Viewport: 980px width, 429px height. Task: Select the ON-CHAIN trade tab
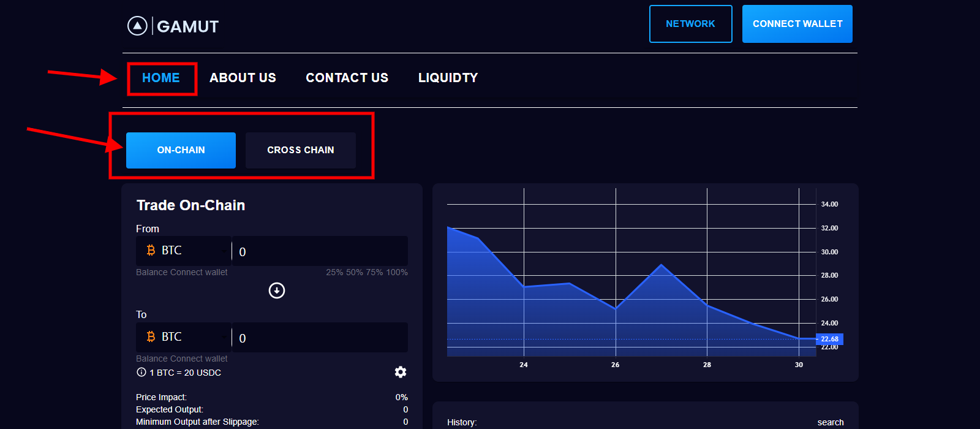coord(181,150)
